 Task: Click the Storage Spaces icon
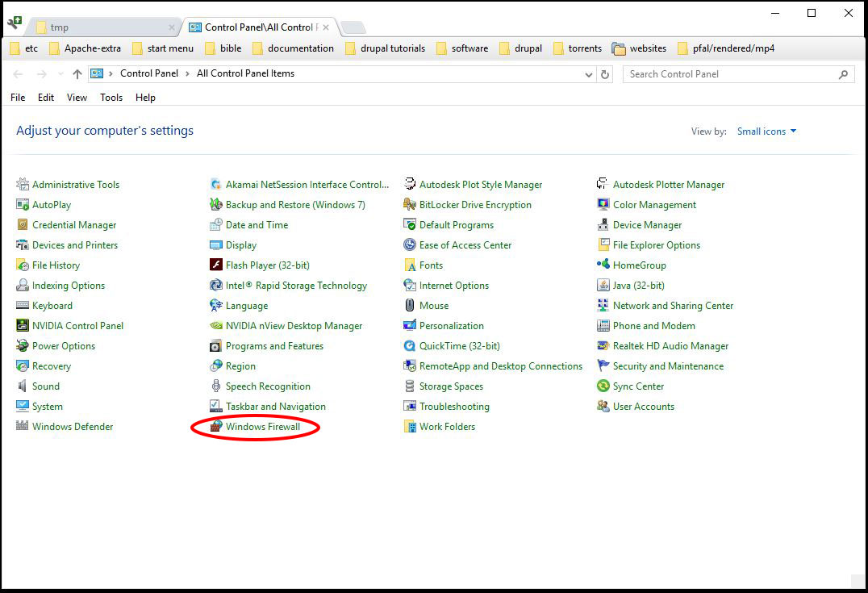coord(410,386)
